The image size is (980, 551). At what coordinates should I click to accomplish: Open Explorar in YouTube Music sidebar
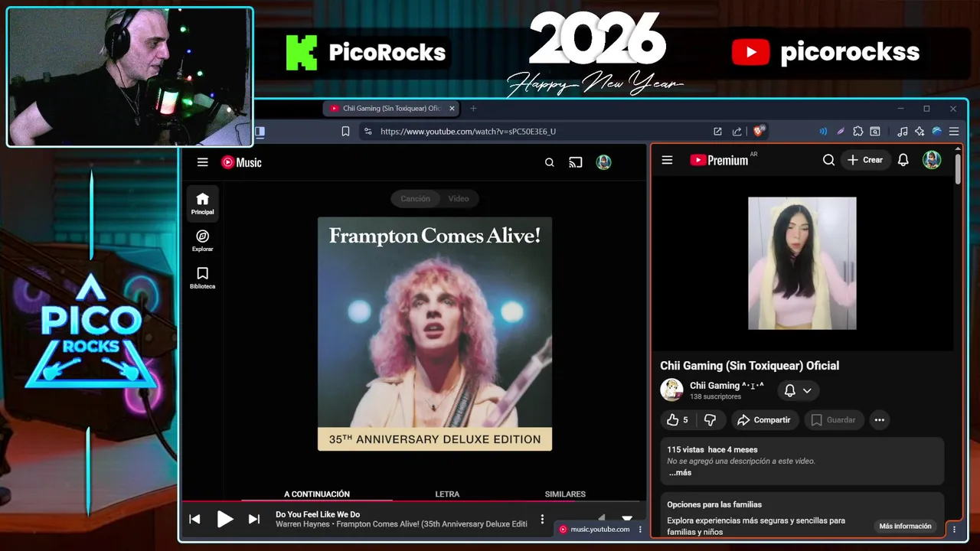click(x=202, y=241)
